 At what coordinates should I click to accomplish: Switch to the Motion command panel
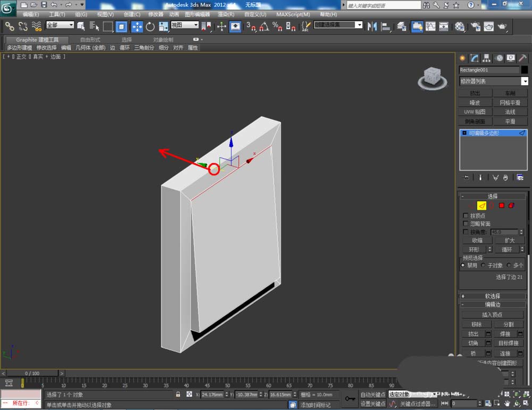coord(499,58)
